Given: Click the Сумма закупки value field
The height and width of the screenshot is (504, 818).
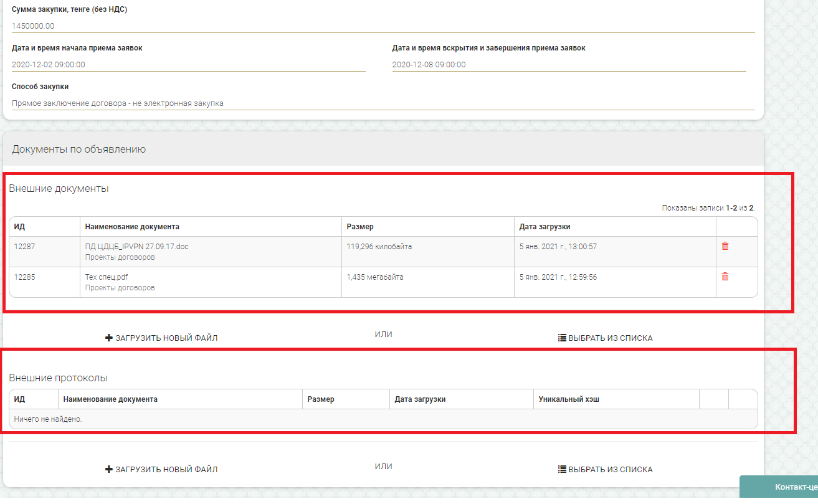Looking at the screenshot, I should tap(383, 26).
